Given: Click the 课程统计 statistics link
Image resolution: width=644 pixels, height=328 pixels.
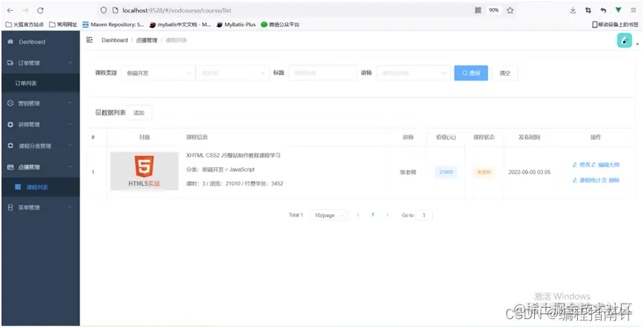Looking at the screenshot, I should (587, 180).
